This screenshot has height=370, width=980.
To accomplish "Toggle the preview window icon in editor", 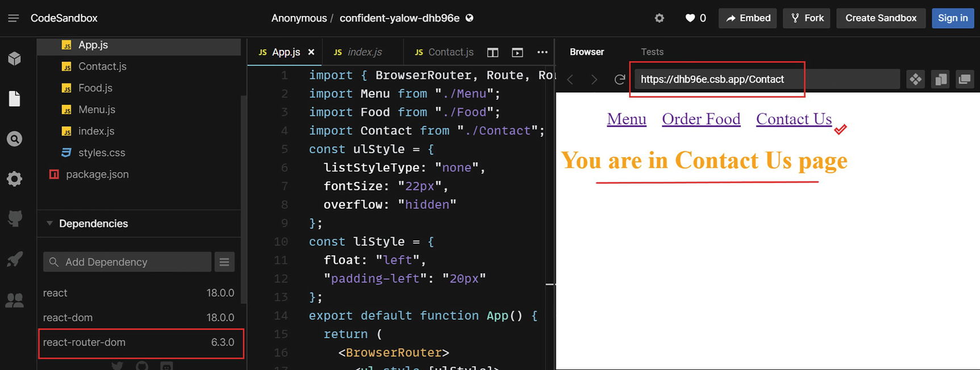I will pyautogui.click(x=517, y=52).
